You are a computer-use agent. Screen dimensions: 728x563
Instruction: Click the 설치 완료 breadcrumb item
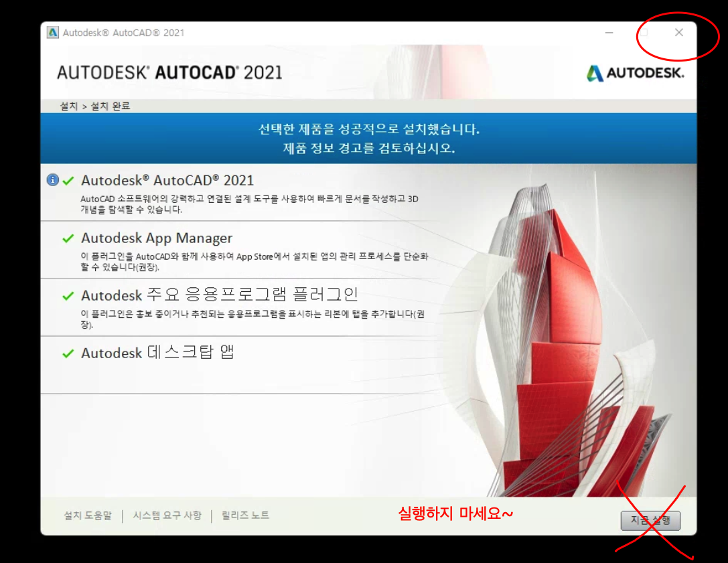(x=111, y=106)
